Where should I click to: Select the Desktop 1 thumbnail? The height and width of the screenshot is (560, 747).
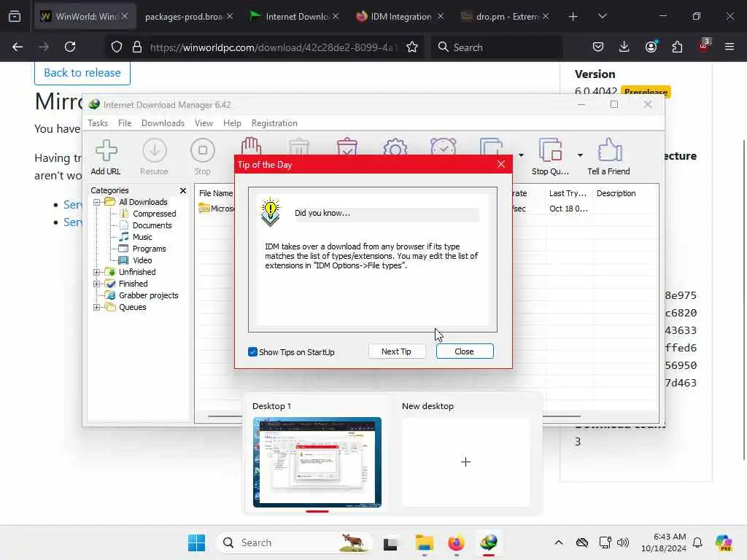(x=317, y=462)
